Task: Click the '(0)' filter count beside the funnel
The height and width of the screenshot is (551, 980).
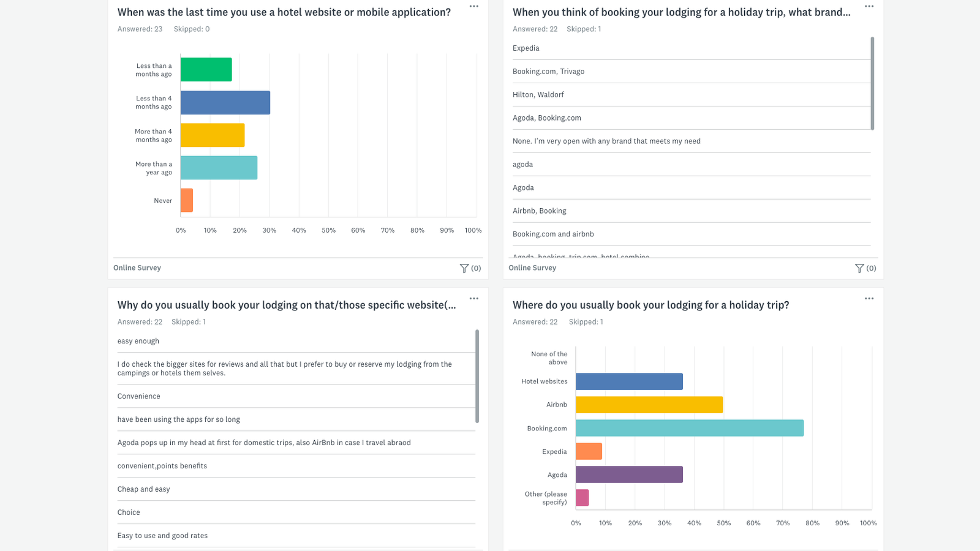Action: coord(477,268)
